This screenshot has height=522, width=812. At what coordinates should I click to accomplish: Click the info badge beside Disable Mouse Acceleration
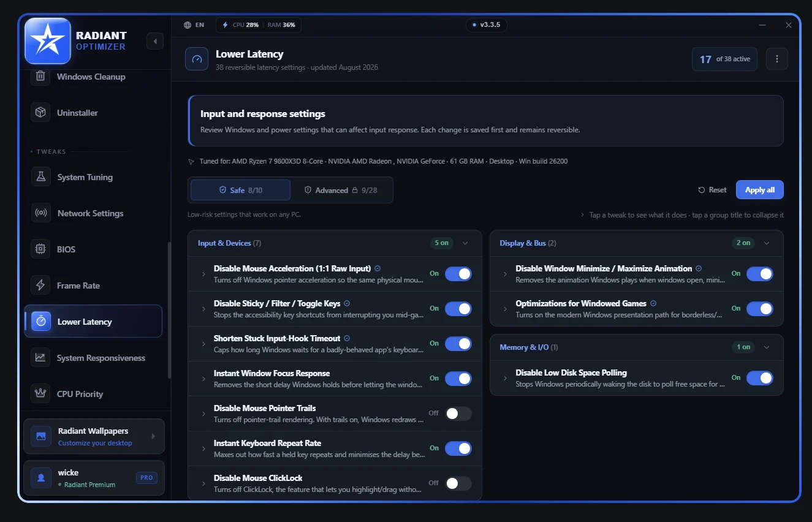tap(378, 268)
